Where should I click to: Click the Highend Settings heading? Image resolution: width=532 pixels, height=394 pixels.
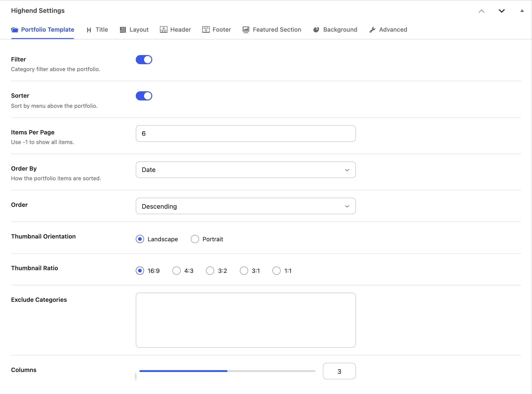coord(38,11)
